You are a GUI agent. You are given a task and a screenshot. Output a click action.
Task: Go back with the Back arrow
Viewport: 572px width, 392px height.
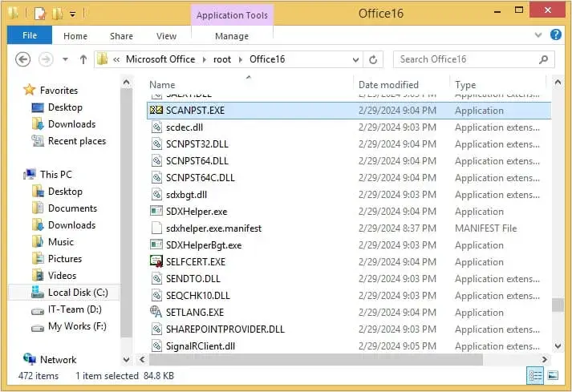(x=22, y=59)
